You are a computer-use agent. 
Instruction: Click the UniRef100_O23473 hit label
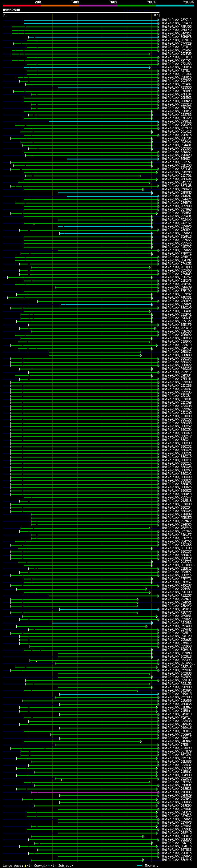177,23
